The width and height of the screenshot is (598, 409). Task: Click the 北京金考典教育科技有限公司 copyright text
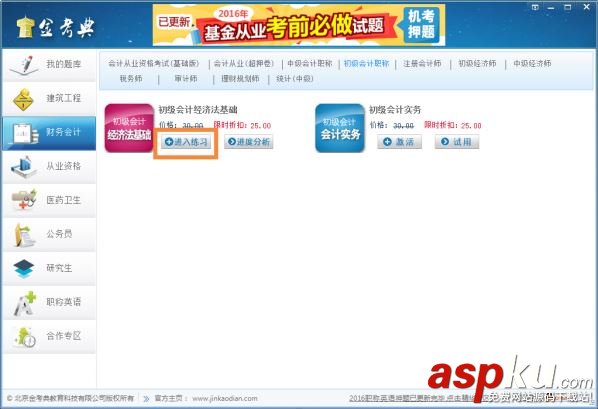pos(71,399)
